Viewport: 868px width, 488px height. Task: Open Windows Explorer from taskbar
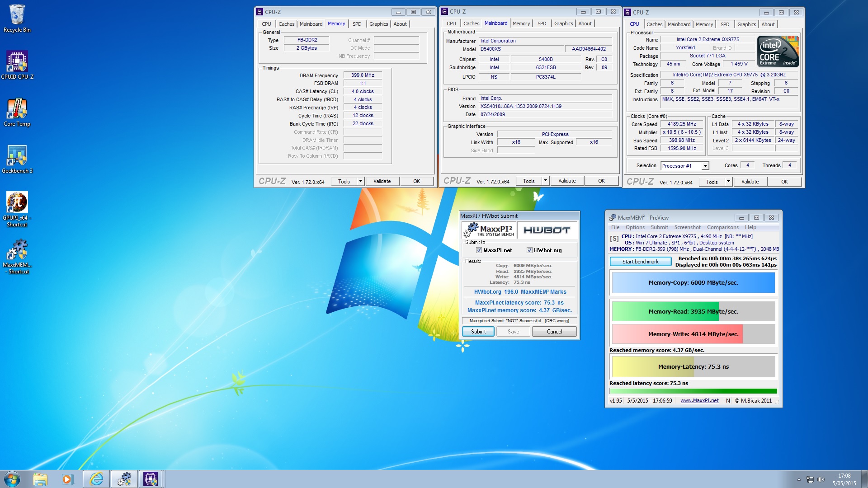pos(40,479)
